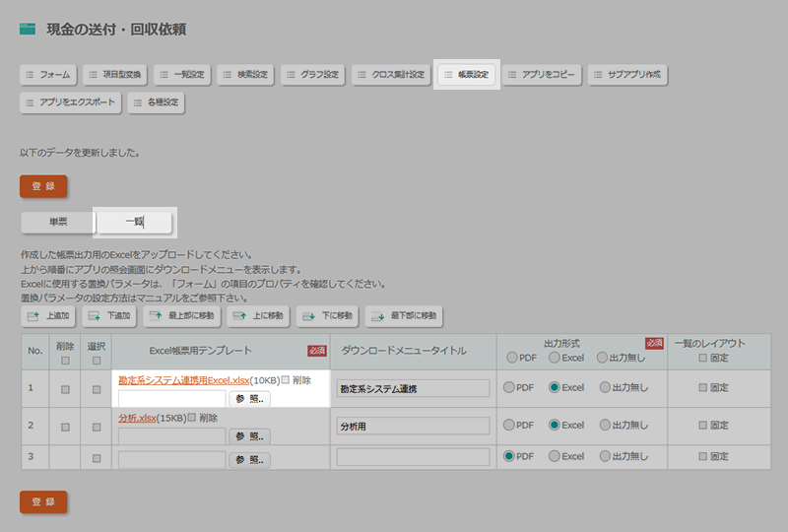
Task: Click the 下追加 (add below) icon button
Action: (x=109, y=316)
